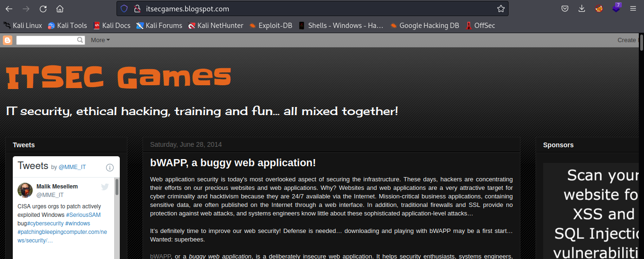Open the Kali NetHunter bookmark
Screen dimensions: 644x259
[215, 26]
